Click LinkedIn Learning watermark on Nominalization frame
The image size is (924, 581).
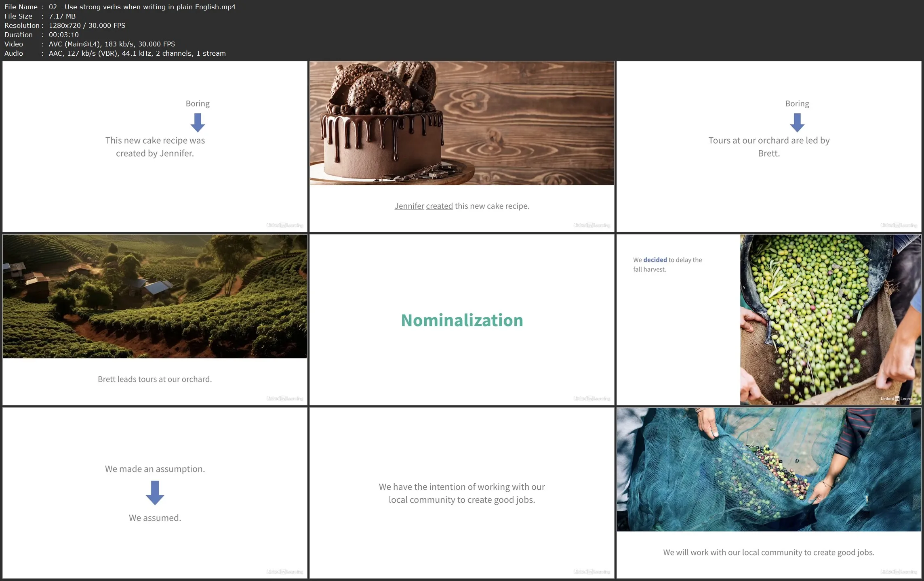click(x=591, y=399)
